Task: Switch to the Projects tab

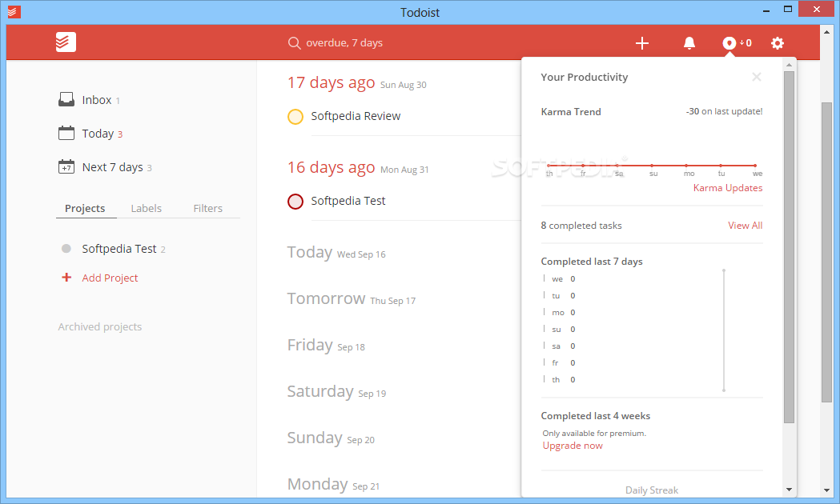Action: pos(85,208)
